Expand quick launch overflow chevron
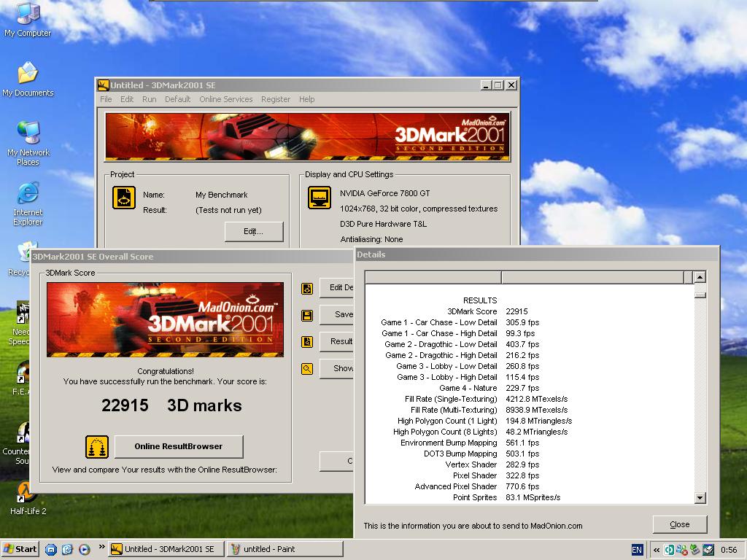Screen dimensions: 747x560 pos(101,547)
